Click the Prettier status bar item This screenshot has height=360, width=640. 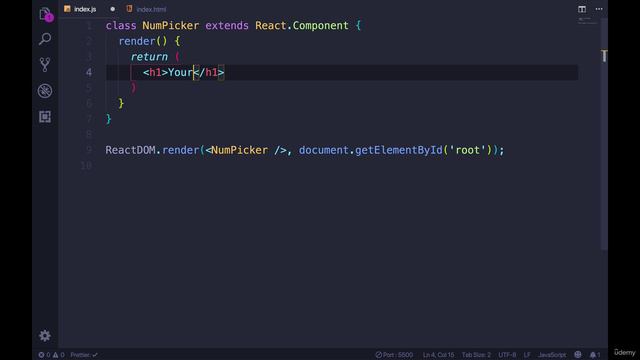tap(84, 355)
